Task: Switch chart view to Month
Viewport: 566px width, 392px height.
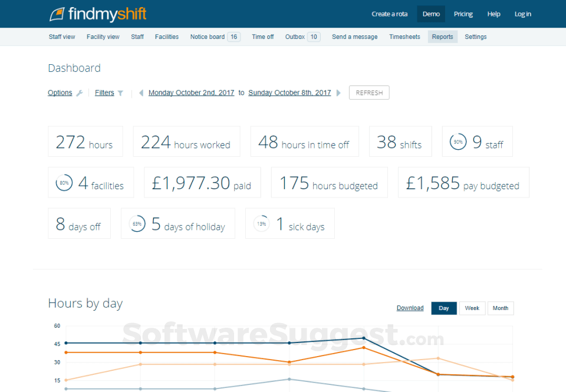Action: (500, 308)
